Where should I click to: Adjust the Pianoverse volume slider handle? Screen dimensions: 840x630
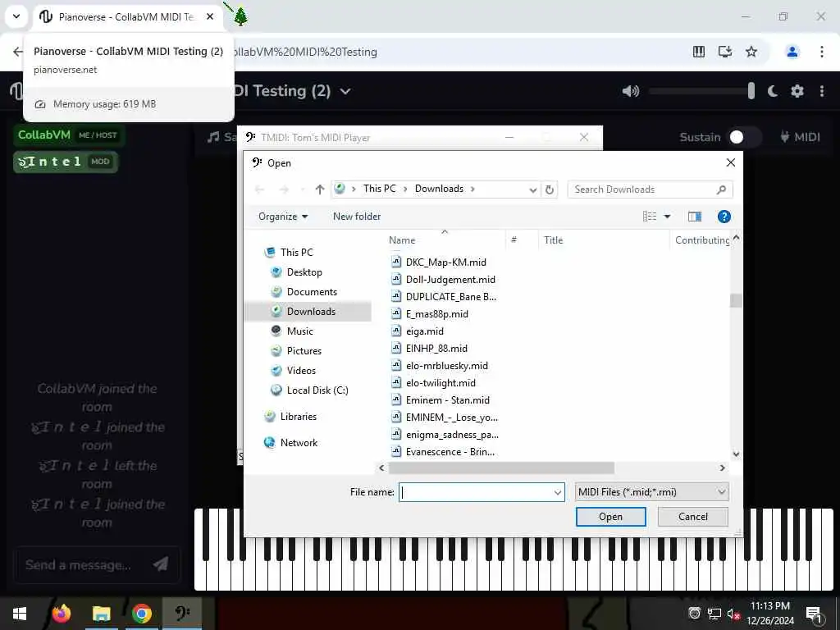(x=751, y=91)
